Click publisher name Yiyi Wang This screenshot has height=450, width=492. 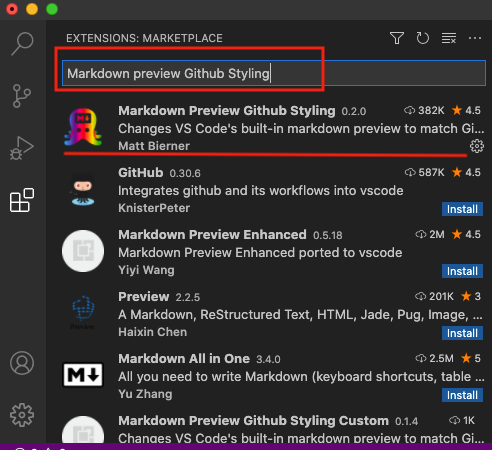[146, 270]
